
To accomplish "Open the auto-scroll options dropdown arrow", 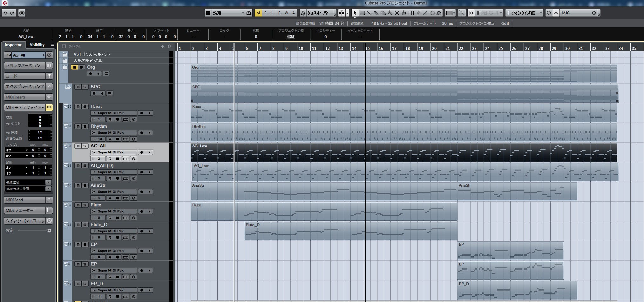I will click(x=347, y=13).
